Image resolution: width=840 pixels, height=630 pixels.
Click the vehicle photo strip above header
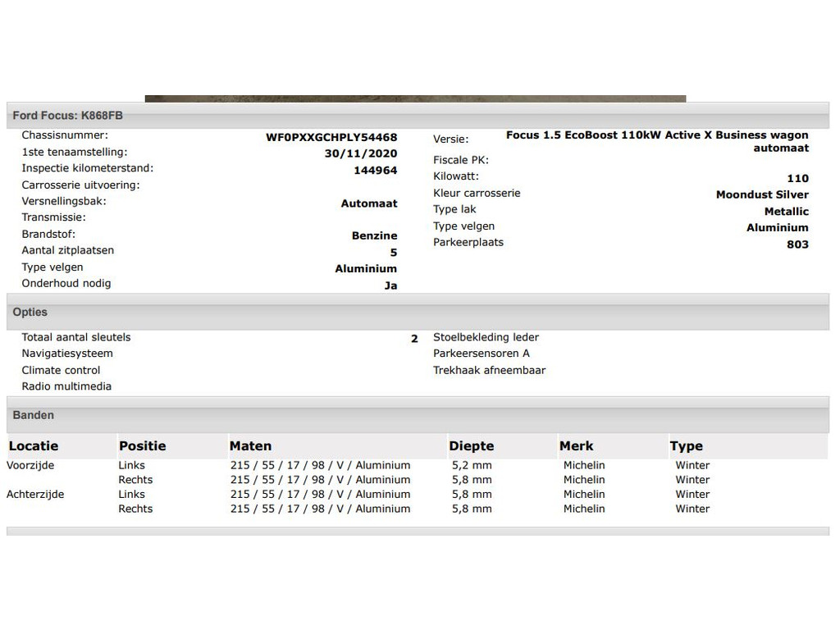pyautogui.click(x=415, y=98)
